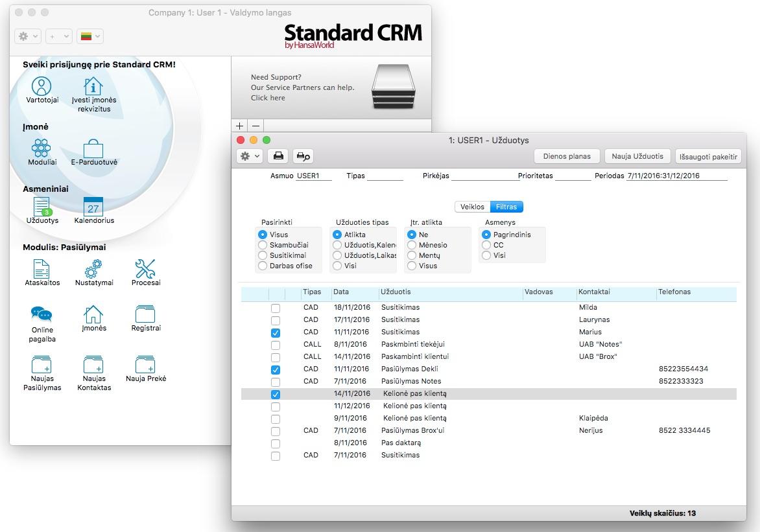Open the plus dropdown in Valdymo langas
Image resolution: width=760 pixels, height=532 pixels.
tap(59, 36)
